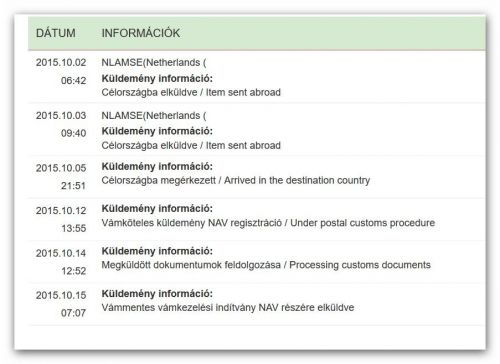
Task: Select the first NLAMSE(Netherlands location text
Action: [x=154, y=62]
